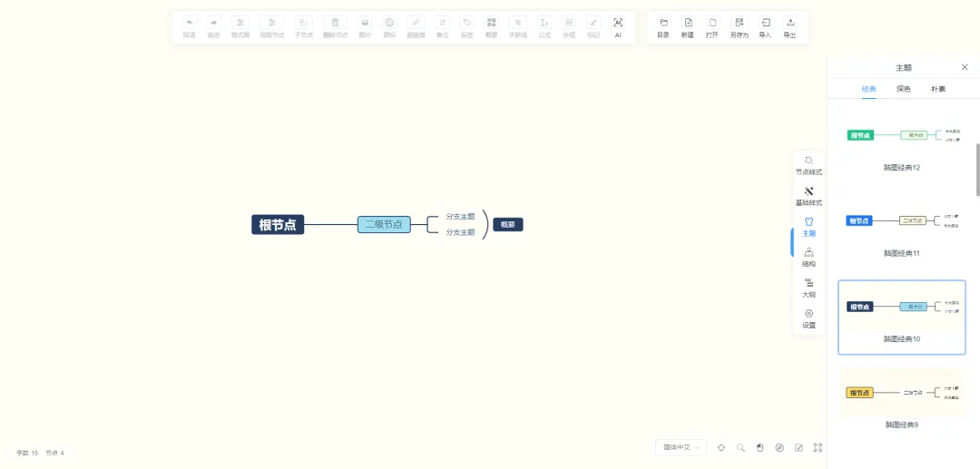
Task: Open 设置 settings in the sidebar
Action: pos(808,318)
